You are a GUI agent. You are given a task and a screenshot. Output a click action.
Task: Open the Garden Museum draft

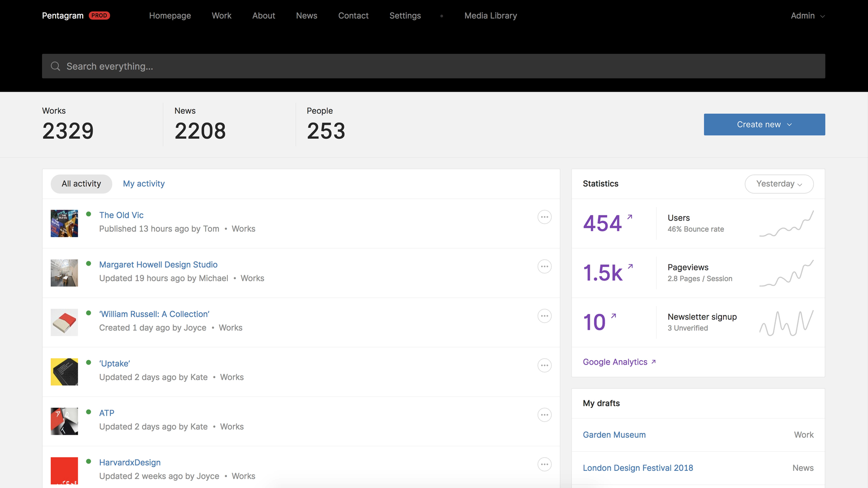coord(614,435)
